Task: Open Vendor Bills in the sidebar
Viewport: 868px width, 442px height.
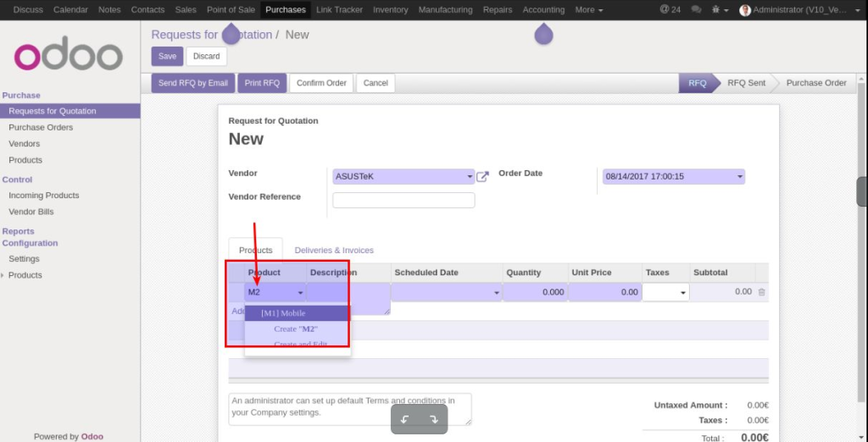Action: 31,212
